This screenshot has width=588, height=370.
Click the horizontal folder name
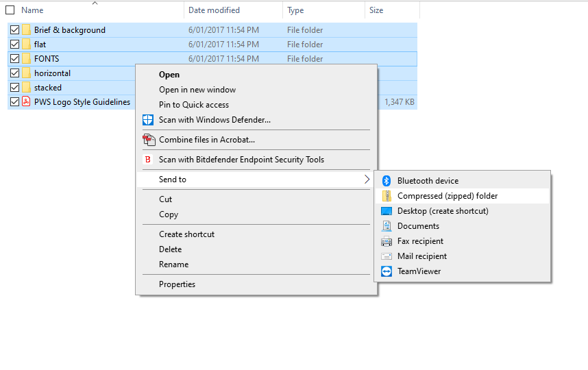(x=52, y=73)
